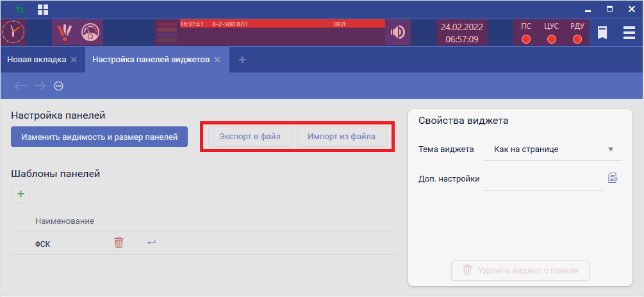Switch to the Новая вкладка tab
The width and height of the screenshot is (644, 297).
click(x=37, y=60)
